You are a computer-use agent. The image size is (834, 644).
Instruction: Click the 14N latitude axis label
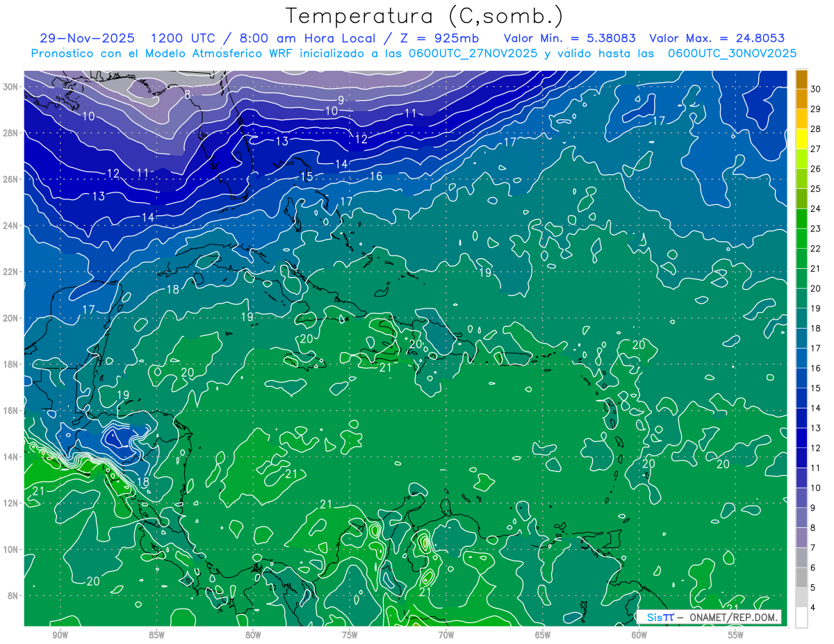click(x=10, y=456)
